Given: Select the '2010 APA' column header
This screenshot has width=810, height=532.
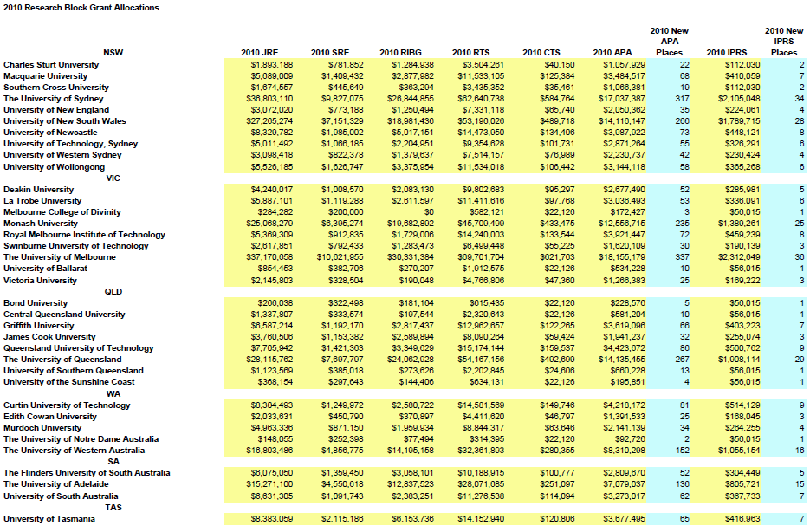Looking at the screenshot, I should [612, 53].
